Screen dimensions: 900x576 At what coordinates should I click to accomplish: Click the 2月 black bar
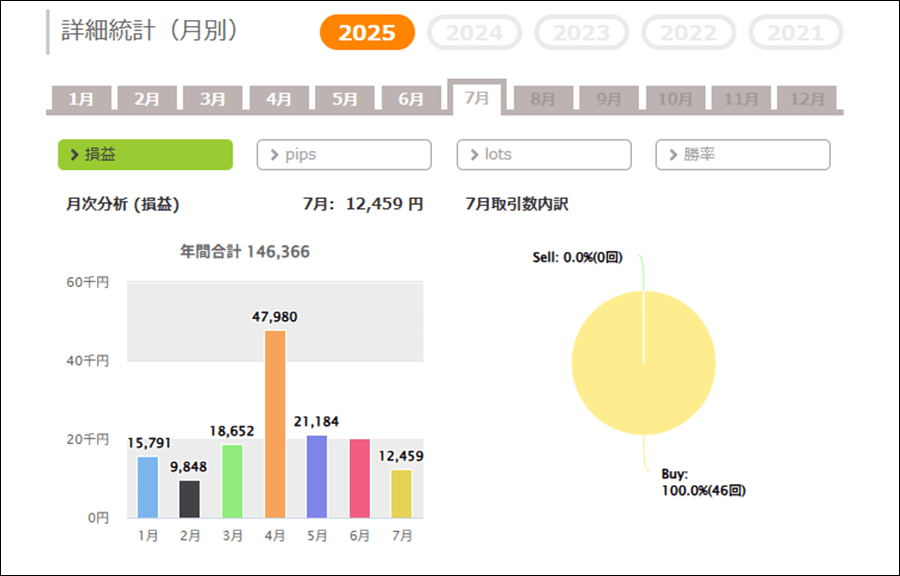pyautogui.click(x=190, y=499)
